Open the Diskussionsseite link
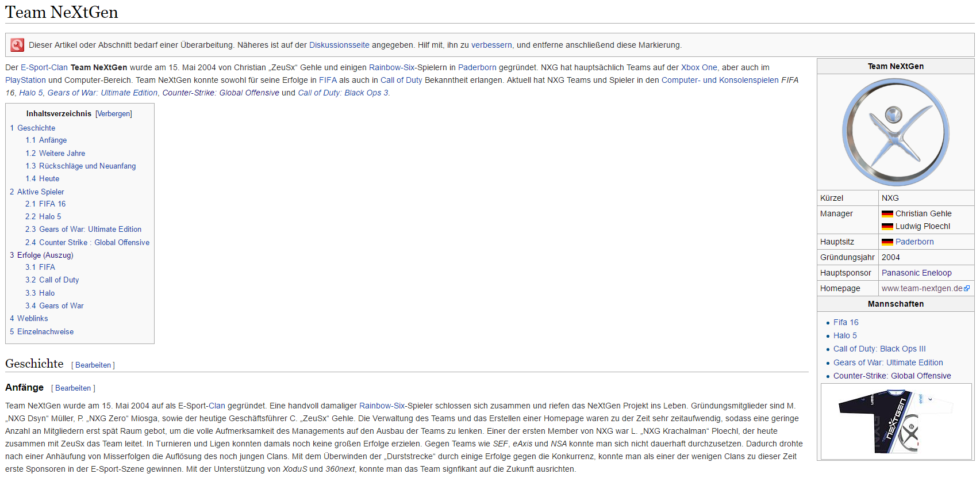The width and height of the screenshot is (980, 485). click(339, 45)
